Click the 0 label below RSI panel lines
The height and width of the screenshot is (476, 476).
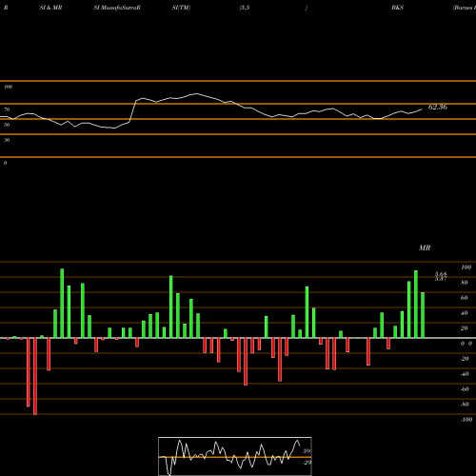5,163
